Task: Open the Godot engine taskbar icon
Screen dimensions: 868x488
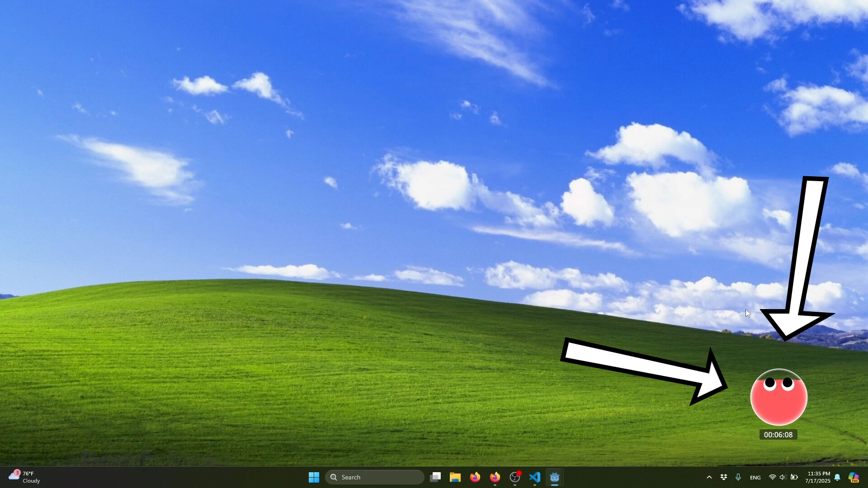Action: [x=555, y=477]
